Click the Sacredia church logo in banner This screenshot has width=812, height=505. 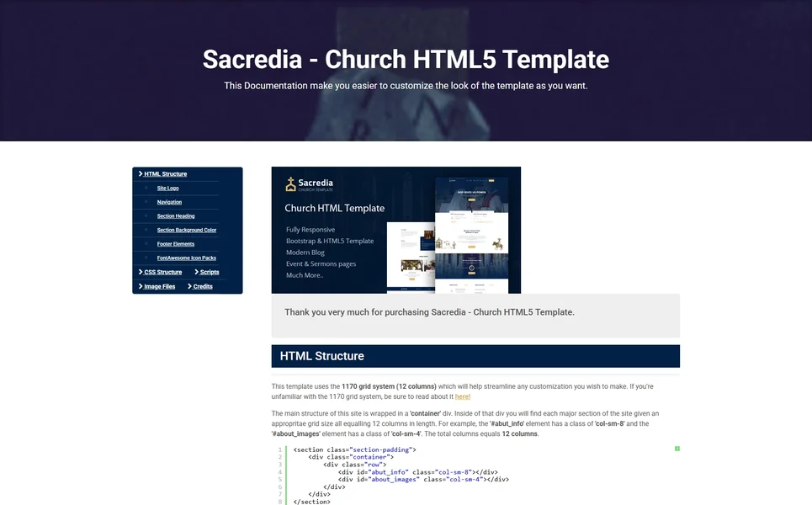point(291,184)
